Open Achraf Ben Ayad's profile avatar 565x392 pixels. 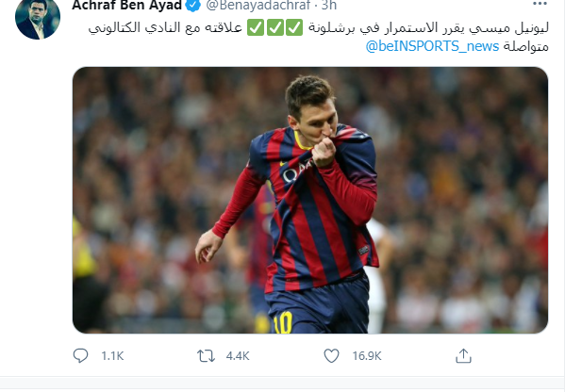click(38, 19)
